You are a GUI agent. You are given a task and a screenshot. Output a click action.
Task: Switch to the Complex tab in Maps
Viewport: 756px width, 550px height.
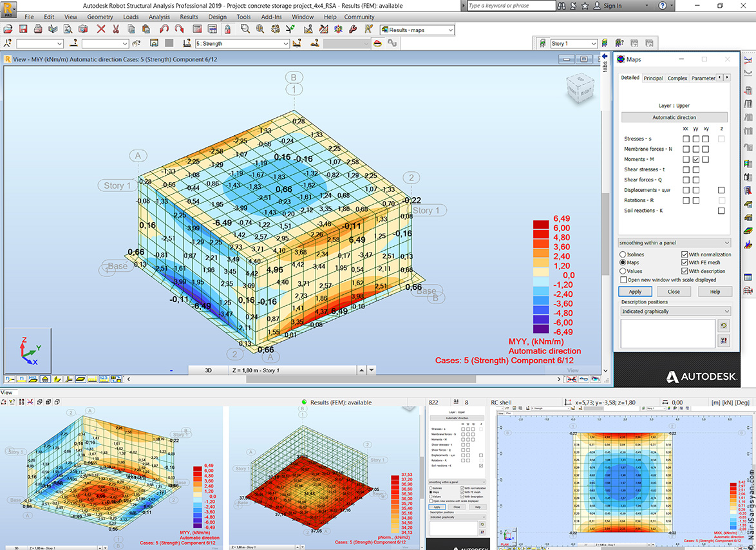pos(677,78)
